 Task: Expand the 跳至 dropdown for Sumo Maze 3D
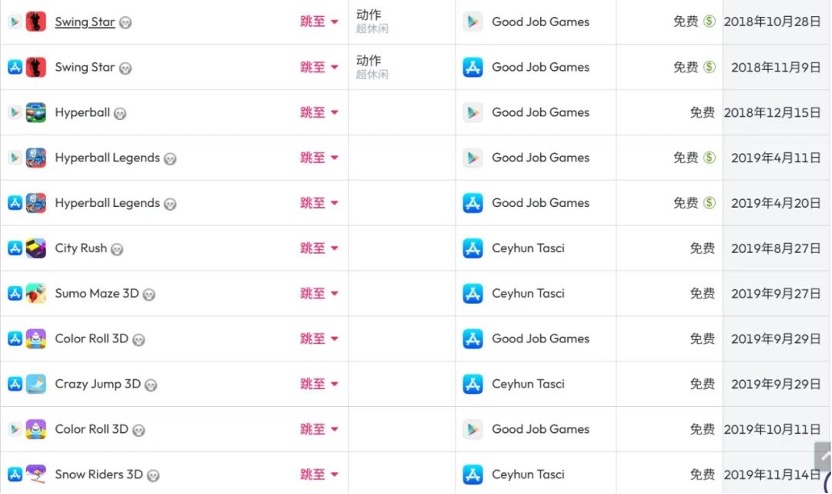pyautogui.click(x=320, y=294)
